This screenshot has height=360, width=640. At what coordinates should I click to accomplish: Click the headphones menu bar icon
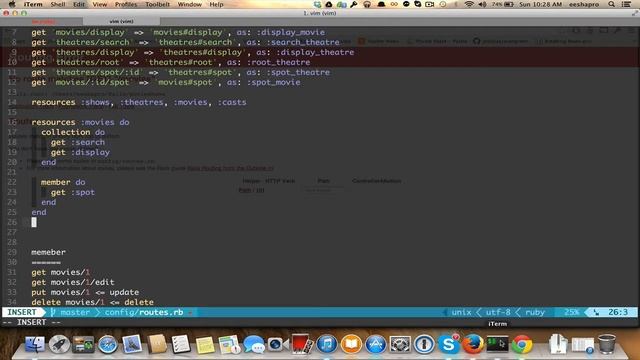[x=367, y=4]
